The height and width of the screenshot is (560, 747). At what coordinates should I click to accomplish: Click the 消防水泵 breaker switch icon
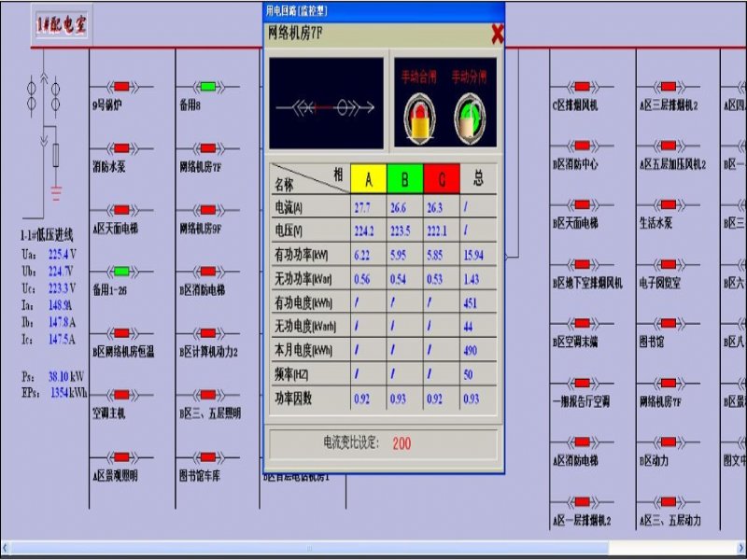tap(121, 148)
